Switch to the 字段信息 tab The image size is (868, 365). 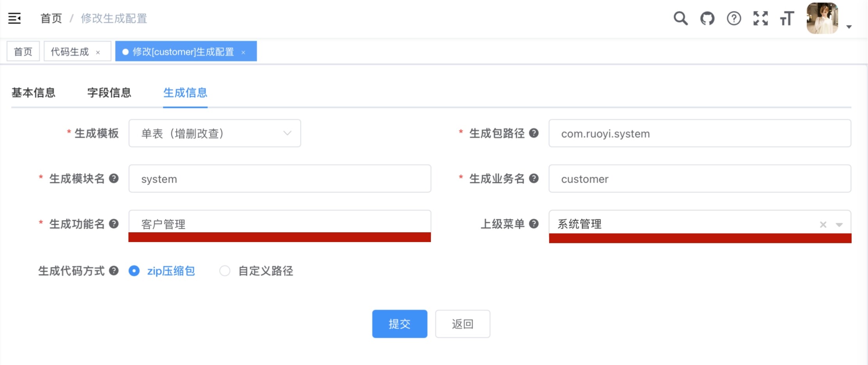click(x=109, y=93)
